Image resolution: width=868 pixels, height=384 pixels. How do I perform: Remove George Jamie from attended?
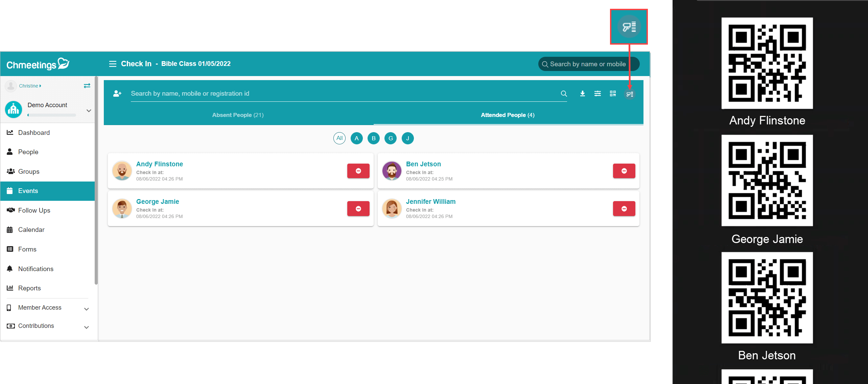(358, 209)
